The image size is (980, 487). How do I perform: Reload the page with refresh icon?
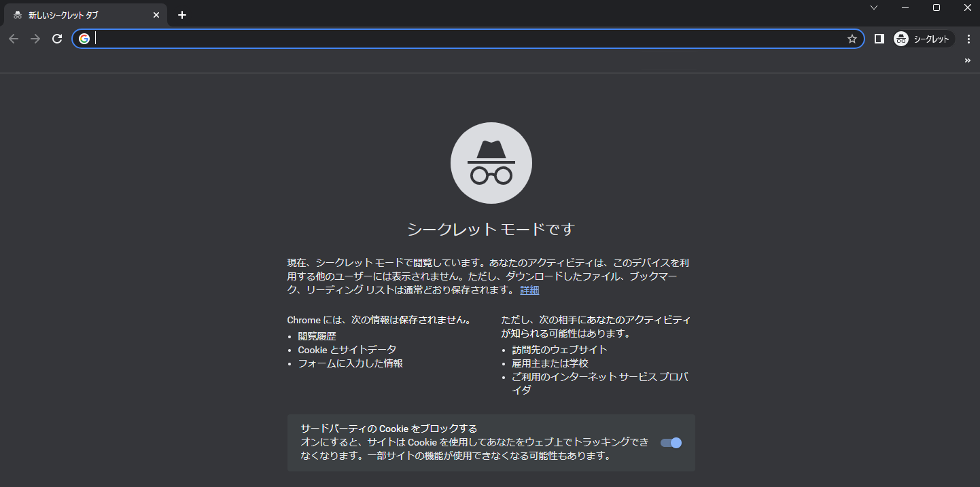tap(57, 39)
